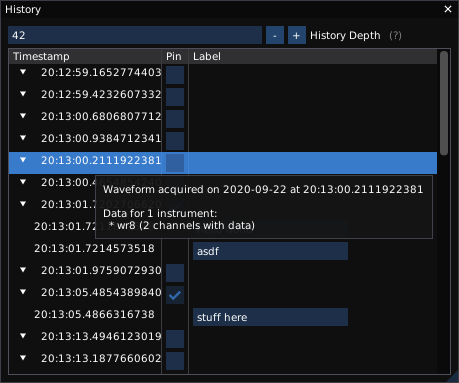Collapse the 20:13:13.1877660602 row
Viewport: 459px width, 383px height.
tap(23, 358)
